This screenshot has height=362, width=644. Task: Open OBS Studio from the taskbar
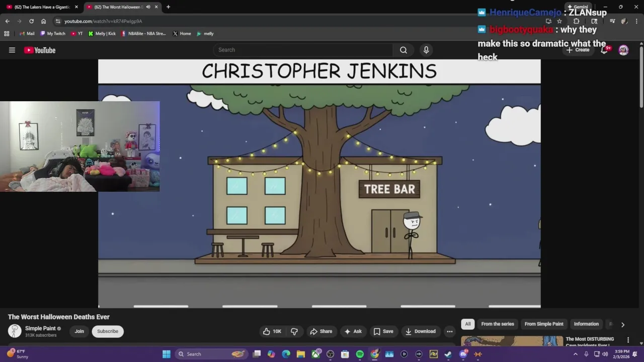[x=330, y=354]
